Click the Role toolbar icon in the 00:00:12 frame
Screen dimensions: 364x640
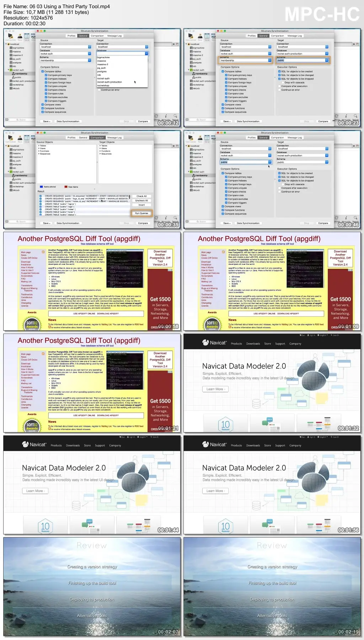point(20,36)
